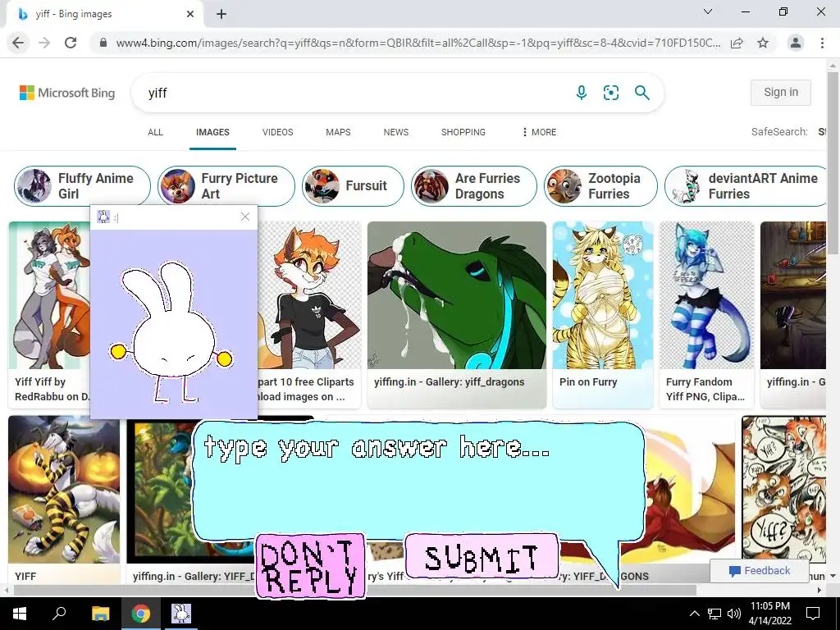
Task: Close the 'yiff - Bing images' tab
Action: [x=190, y=14]
